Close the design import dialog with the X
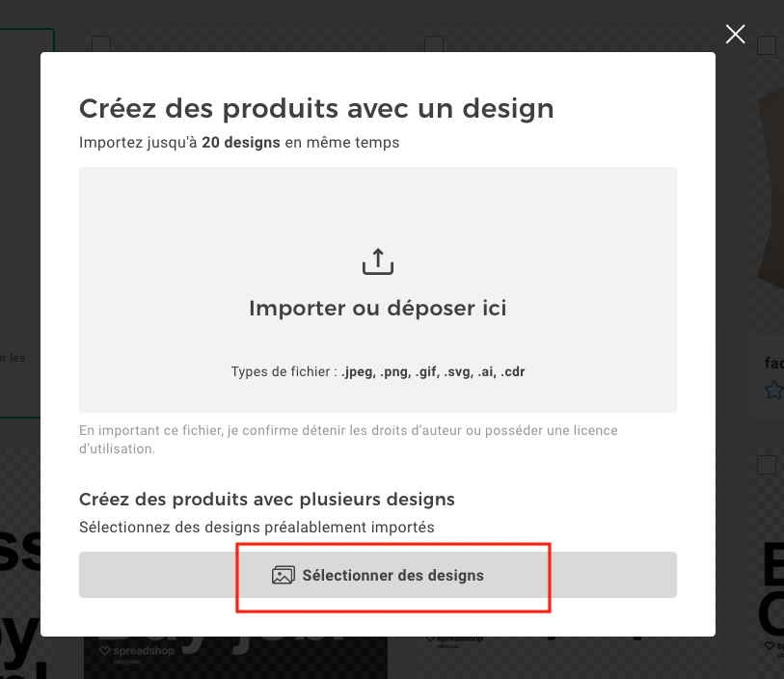Image resolution: width=784 pixels, height=679 pixels. tap(736, 35)
